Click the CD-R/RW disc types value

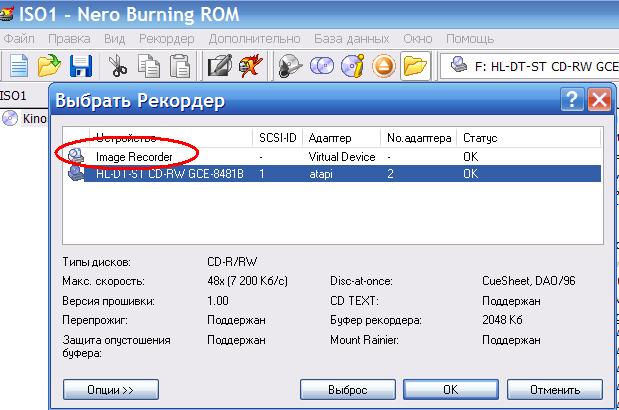coord(232,261)
